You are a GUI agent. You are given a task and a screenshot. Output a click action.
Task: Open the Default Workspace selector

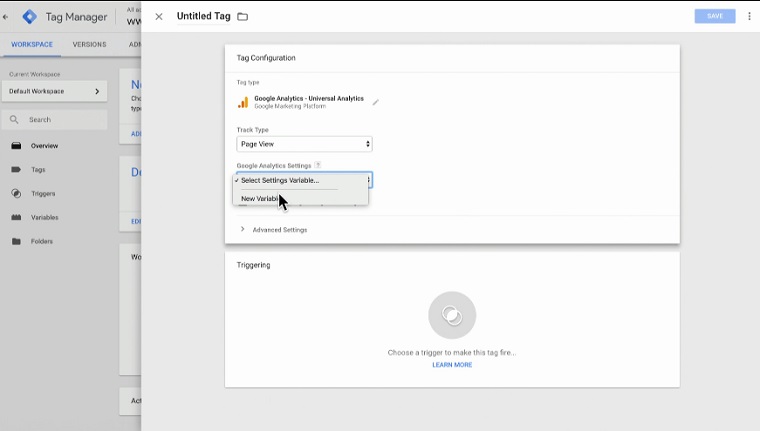pos(54,91)
